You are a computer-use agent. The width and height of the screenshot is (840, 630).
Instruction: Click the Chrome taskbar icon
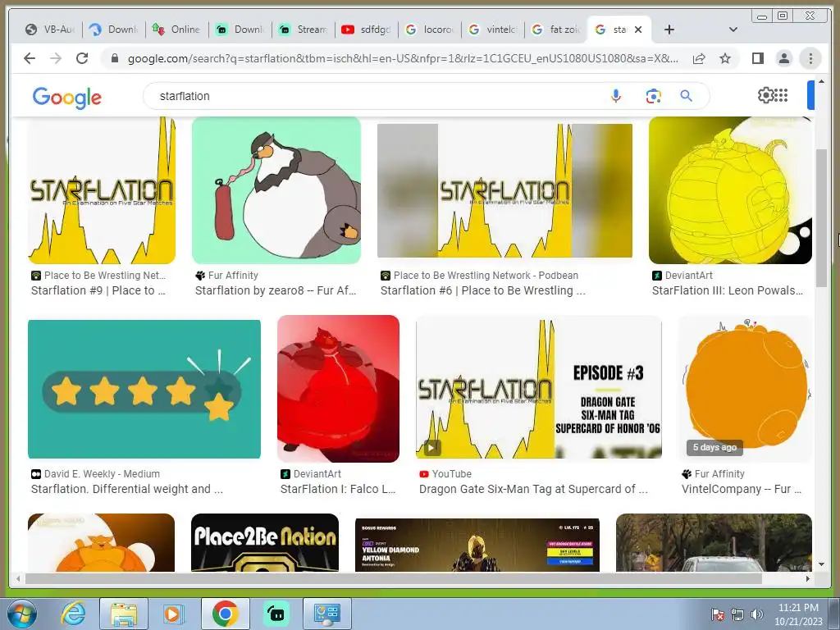[226, 614]
